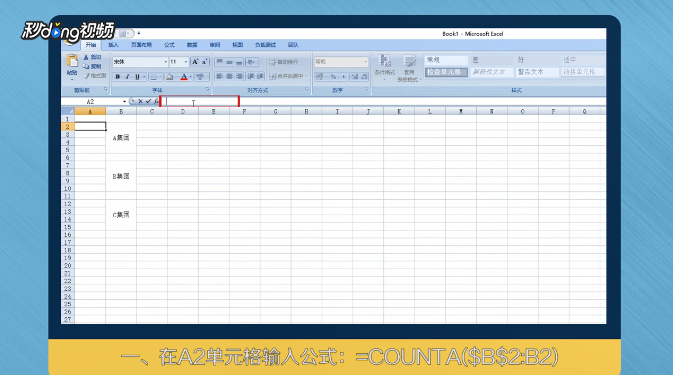Click the Cut (剪切) scissors button
Image resolution: width=673 pixels, height=375 pixels.
(93, 57)
